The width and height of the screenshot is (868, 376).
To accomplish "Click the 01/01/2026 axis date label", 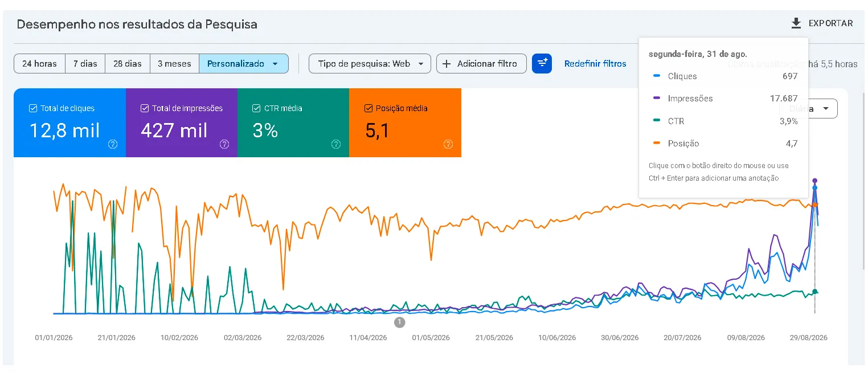I will [54, 338].
